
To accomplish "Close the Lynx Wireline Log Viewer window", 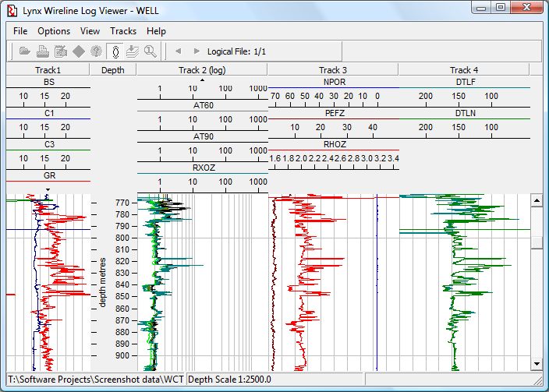I will pos(526,7).
